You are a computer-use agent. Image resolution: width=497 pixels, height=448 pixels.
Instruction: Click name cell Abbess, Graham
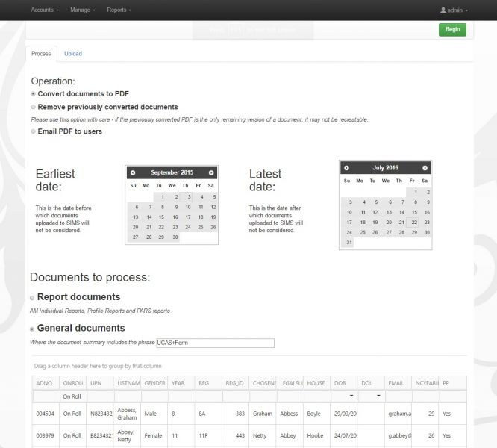tap(127, 414)
